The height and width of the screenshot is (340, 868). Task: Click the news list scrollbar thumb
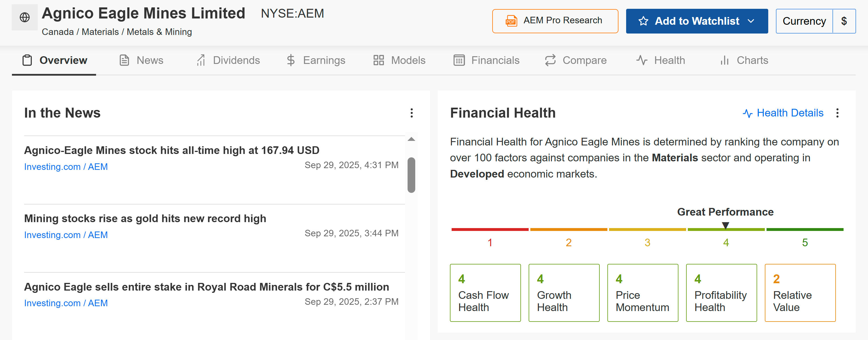[x=411, y=175]
